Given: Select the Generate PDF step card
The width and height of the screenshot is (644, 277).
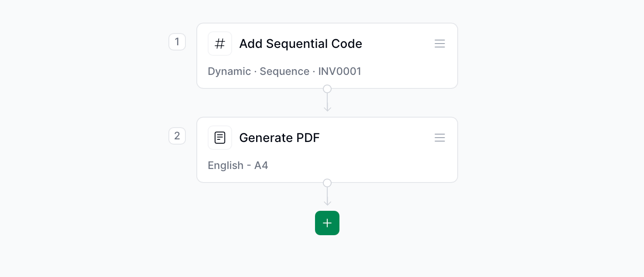Looking at the screenshot, I should click(327, 150).
